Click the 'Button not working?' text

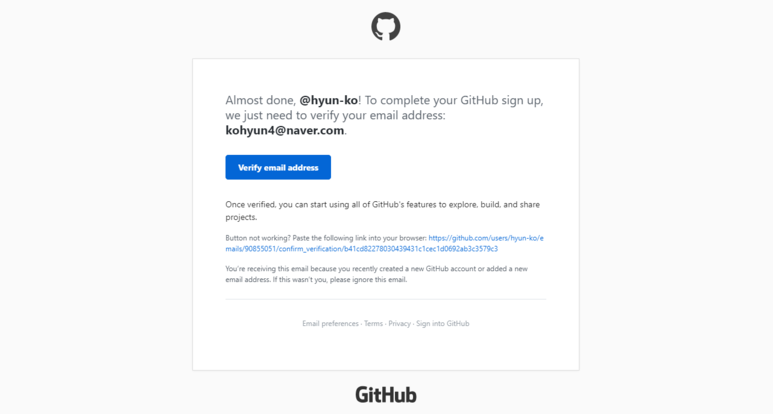pyautogui.click(x=258, y=238)
